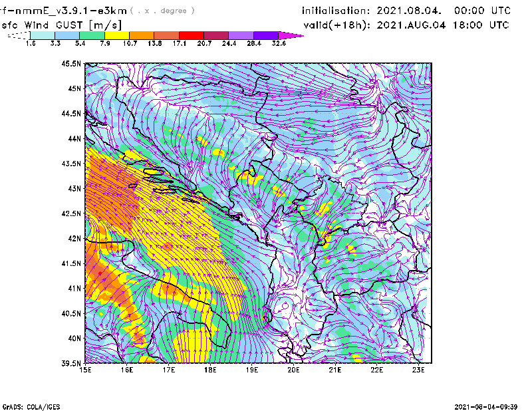Click the 17E longitude axis label

[169, 370]
